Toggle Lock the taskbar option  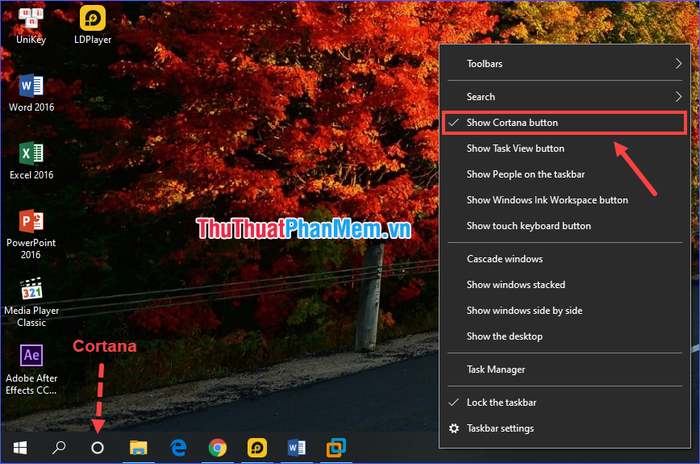click(x=564, y=403)
